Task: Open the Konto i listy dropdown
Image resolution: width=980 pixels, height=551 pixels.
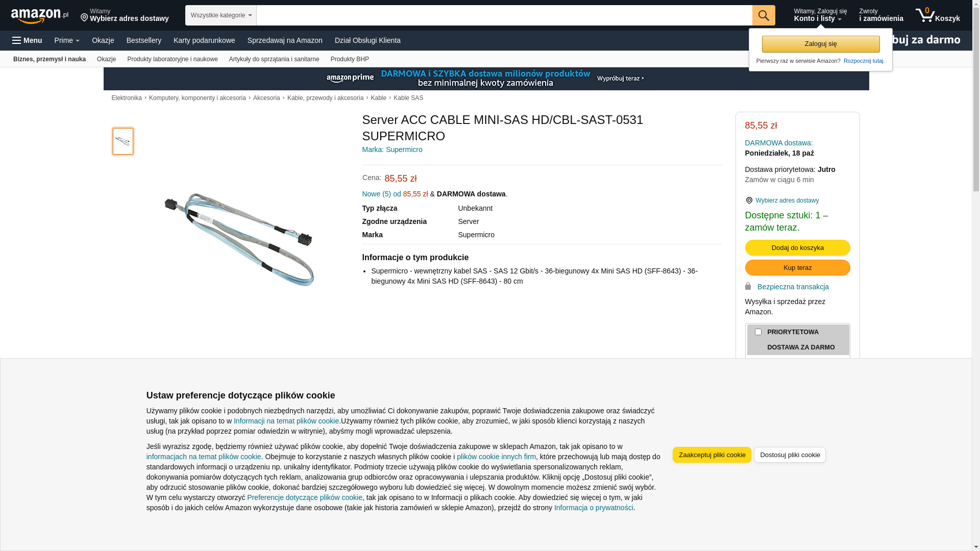Action: click(x=820, y=15)
